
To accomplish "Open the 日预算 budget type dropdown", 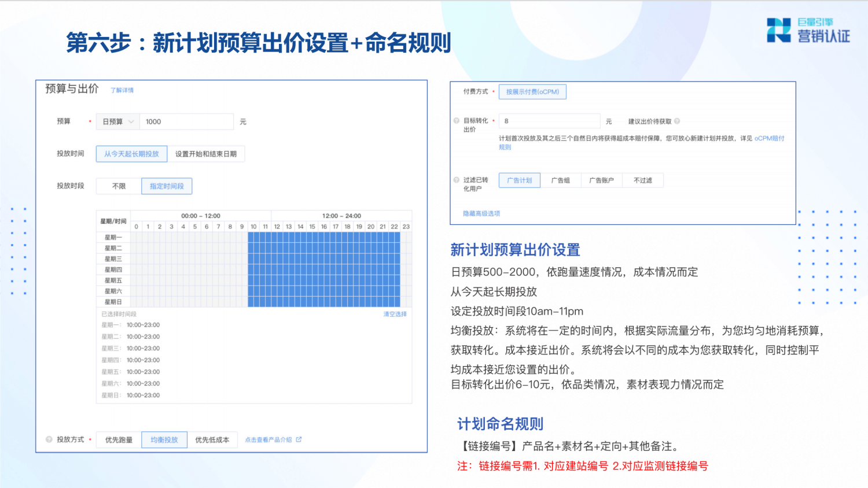I will pyautogui.click(x=117, y=121).
